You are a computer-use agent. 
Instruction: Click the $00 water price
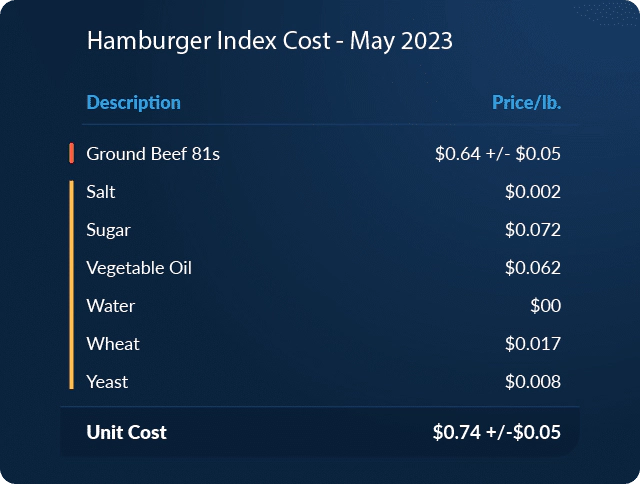tap(545, 306)
